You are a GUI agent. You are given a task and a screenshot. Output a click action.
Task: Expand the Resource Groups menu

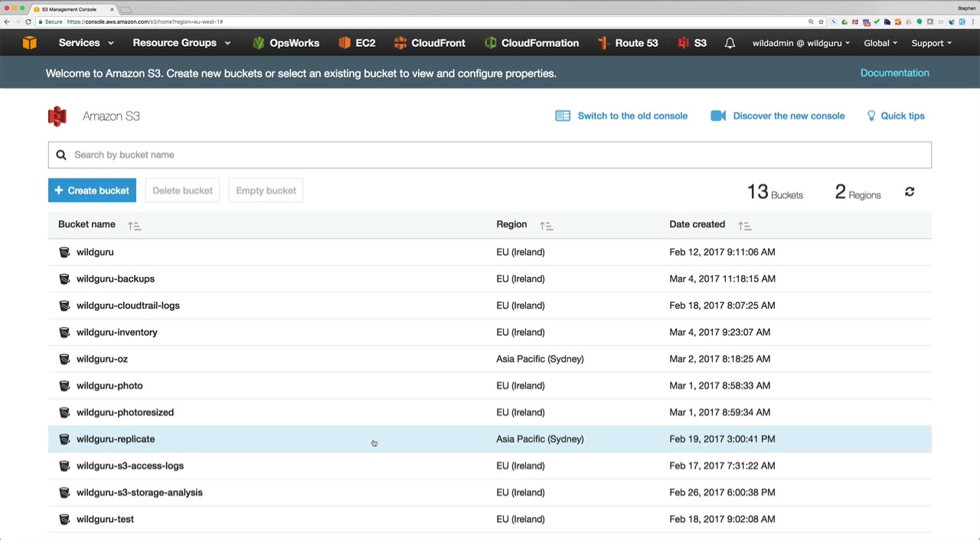pos(181,43)
